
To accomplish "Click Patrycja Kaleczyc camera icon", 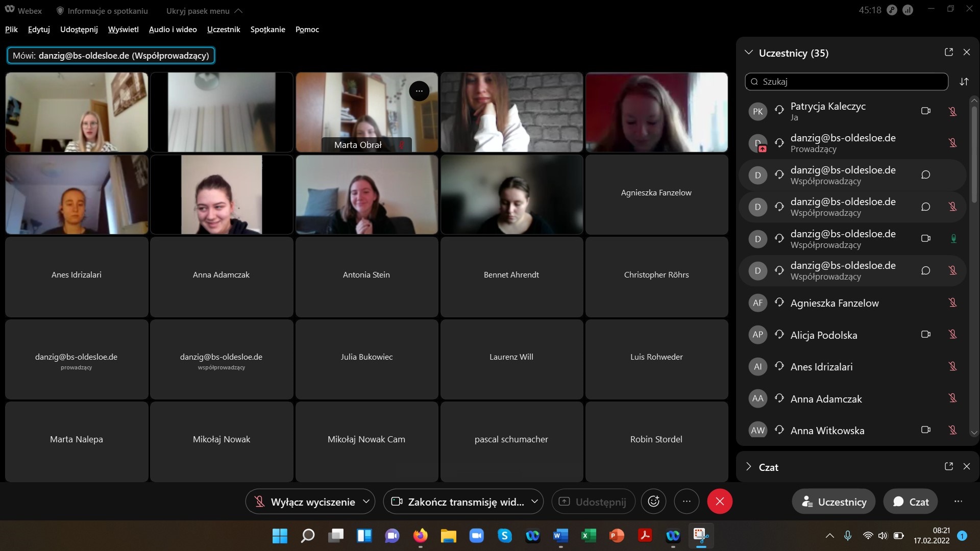I will (925, 111).
